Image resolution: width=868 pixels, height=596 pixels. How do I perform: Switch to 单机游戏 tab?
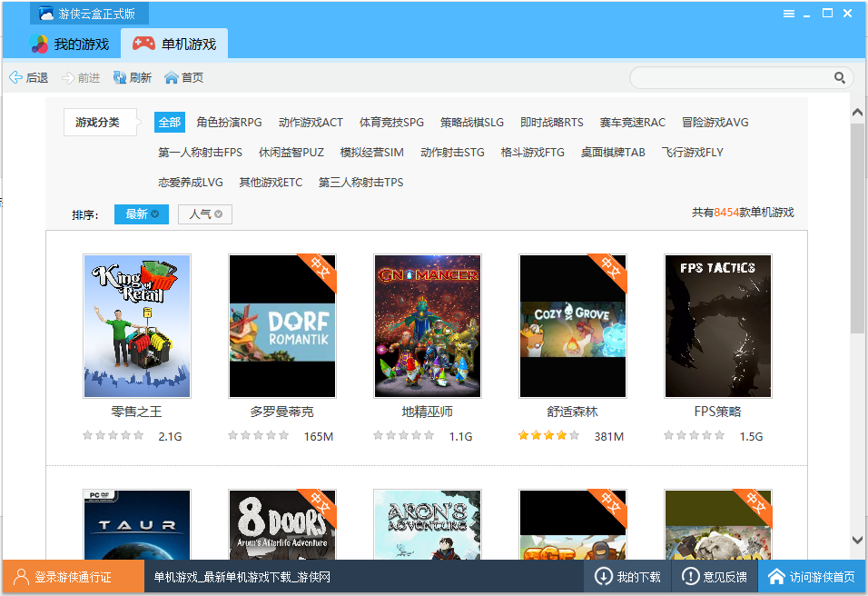(174, 44)
